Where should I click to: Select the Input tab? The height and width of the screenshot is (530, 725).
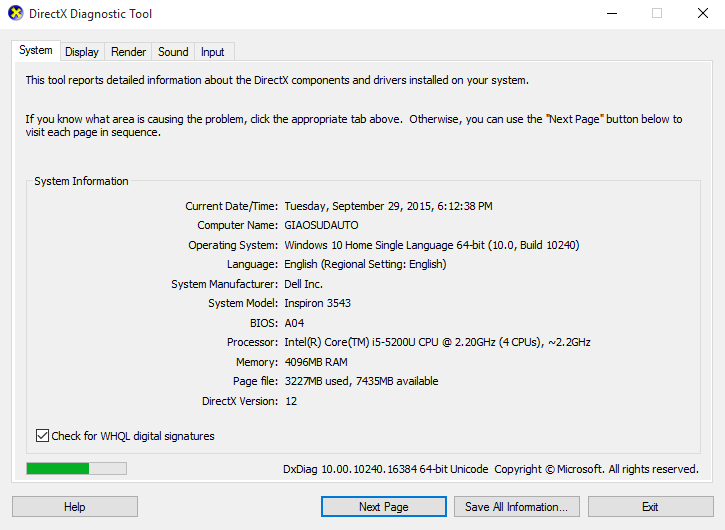tap(212, 52)
